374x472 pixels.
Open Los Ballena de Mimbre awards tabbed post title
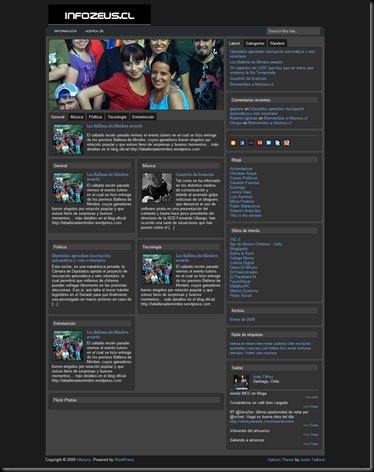(115, 126)
